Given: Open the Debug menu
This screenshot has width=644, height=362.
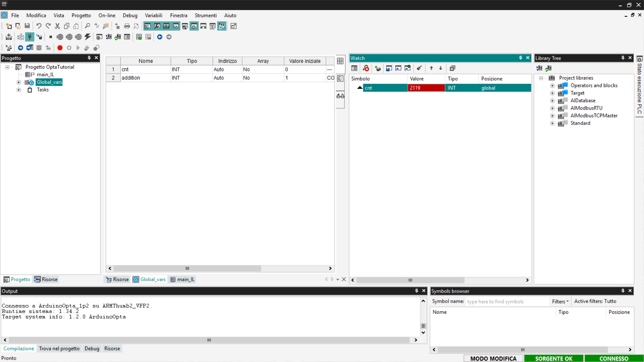Looking at the screenshot, I should 130,15.
